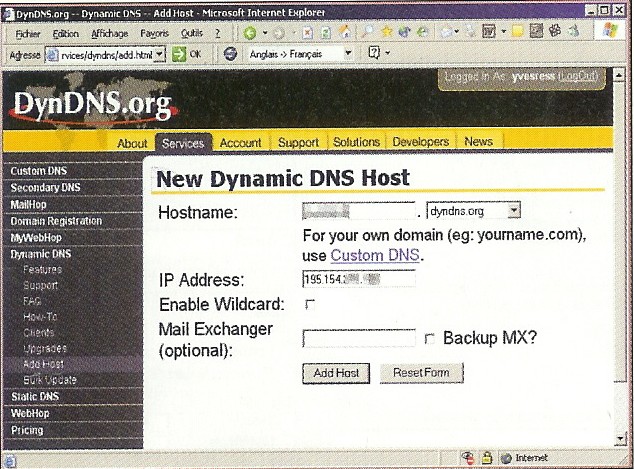
Task: Click the greyed Forward arrow button
Action: tap(279, 33)
